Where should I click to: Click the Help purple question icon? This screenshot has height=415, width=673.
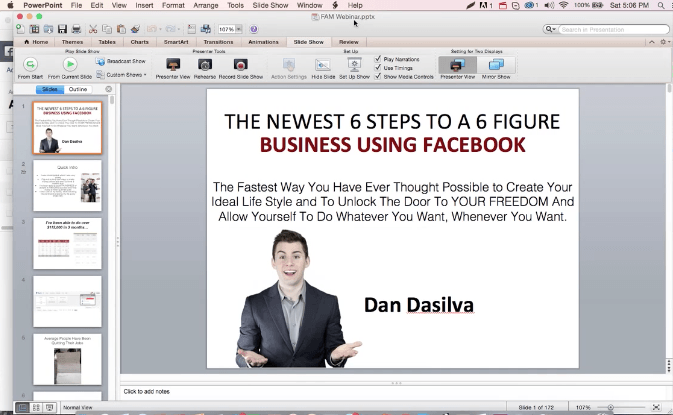[x=254, y=29]
